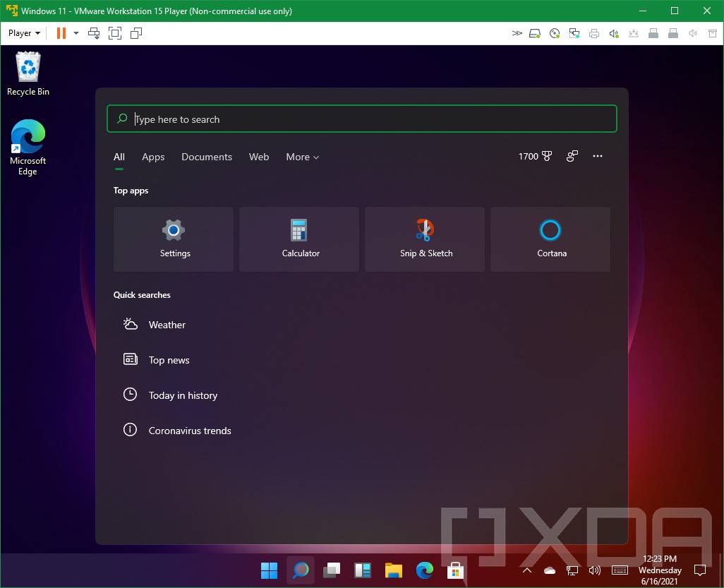724x588 pixels.
Task: Open Microsoft Store from taskbar
Action: click(455, 570)
